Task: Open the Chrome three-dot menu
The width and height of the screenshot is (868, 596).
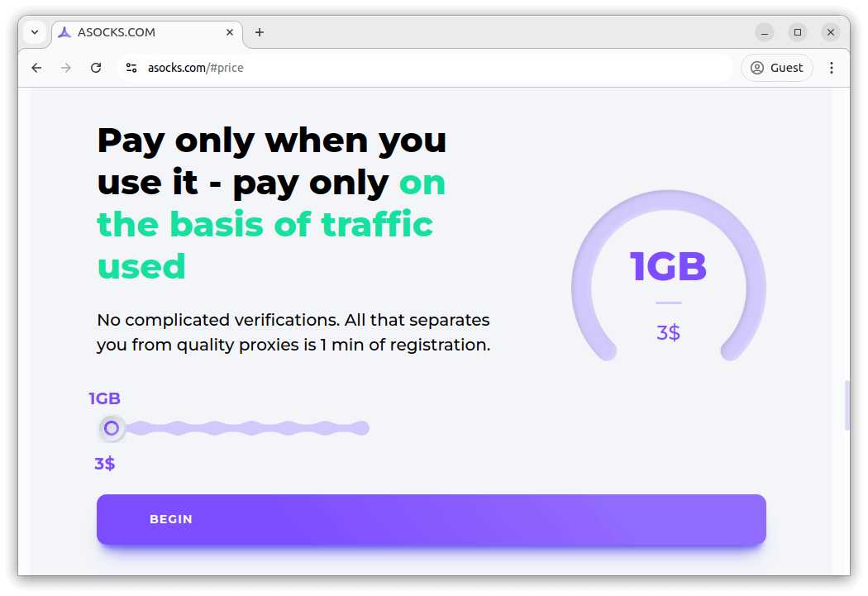Action: (832, 68)
